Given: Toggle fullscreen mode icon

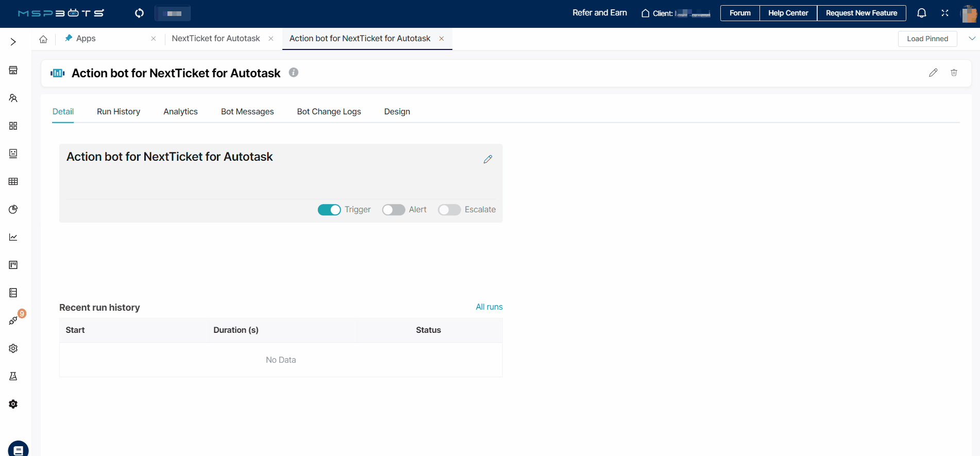Looking at the screenshot, I should click(945, 13).
